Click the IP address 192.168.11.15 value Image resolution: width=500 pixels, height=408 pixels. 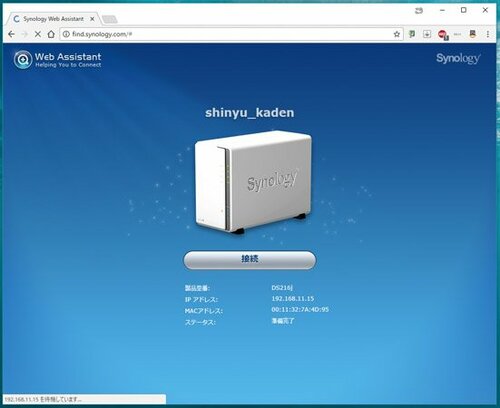293,299
